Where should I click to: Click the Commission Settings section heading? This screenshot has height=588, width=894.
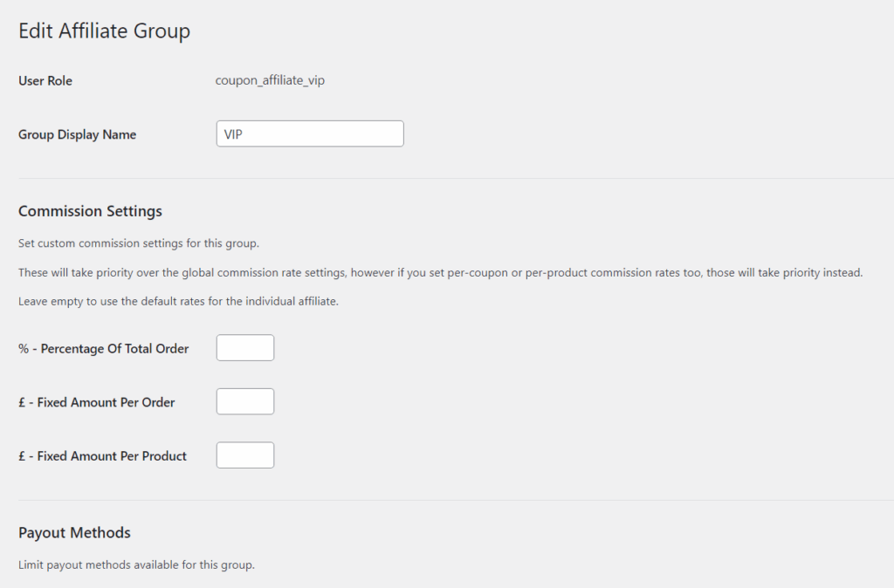pyautogui.click(x=90, y=211)
